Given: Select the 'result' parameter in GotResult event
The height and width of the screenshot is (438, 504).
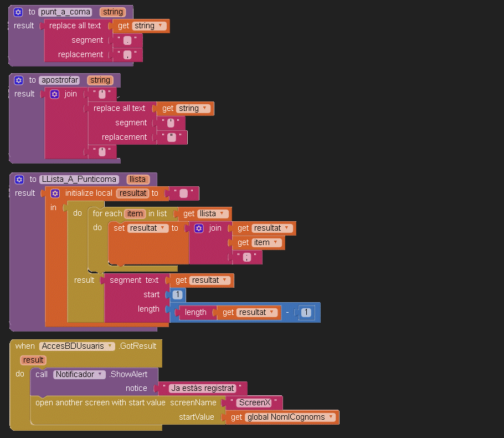Looking at the screenshot, I should click(33, 360).
